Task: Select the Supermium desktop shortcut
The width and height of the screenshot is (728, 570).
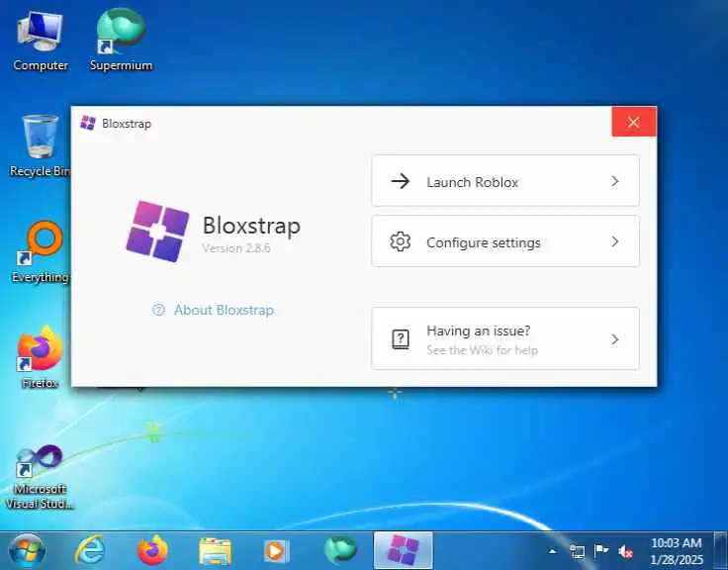Action: point(121,41)
